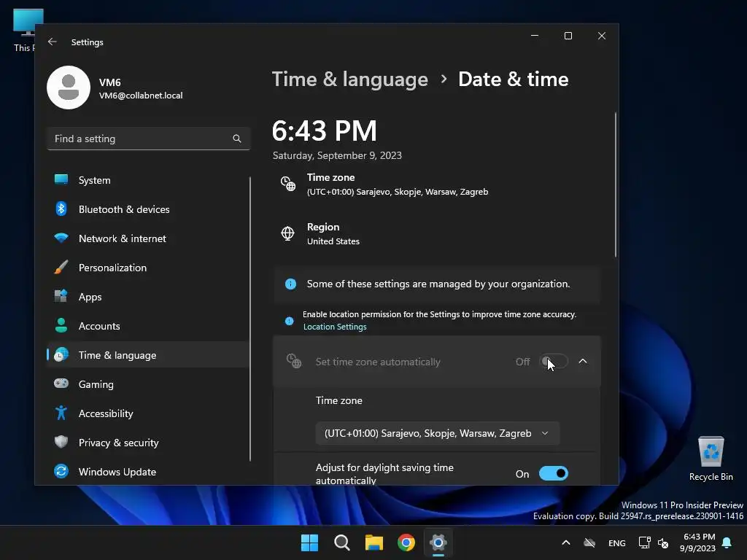Click the info icon beside organization notice
The height and width of the screenshot is (560, 747).
coord(290,284)
